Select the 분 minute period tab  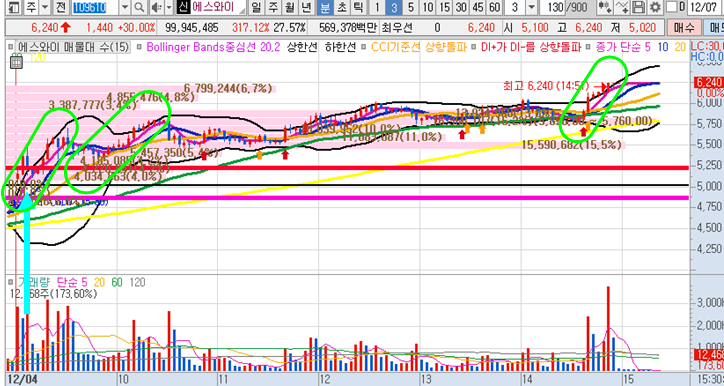[325, 7]
